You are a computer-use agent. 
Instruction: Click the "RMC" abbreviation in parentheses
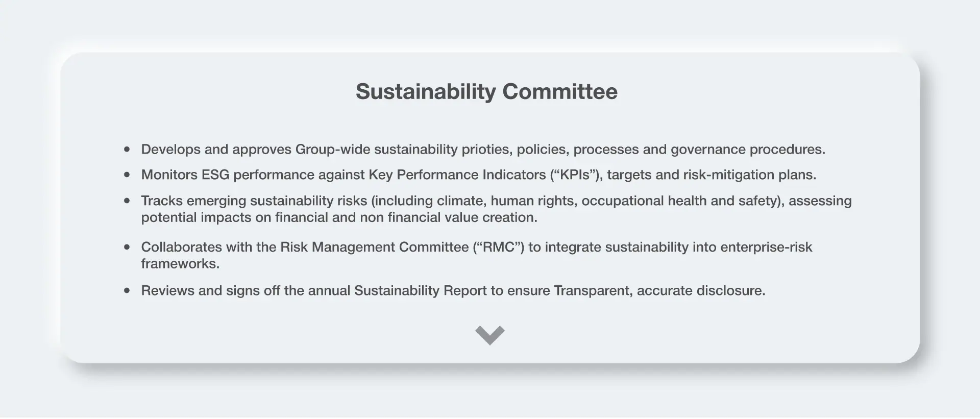[498, 248]
